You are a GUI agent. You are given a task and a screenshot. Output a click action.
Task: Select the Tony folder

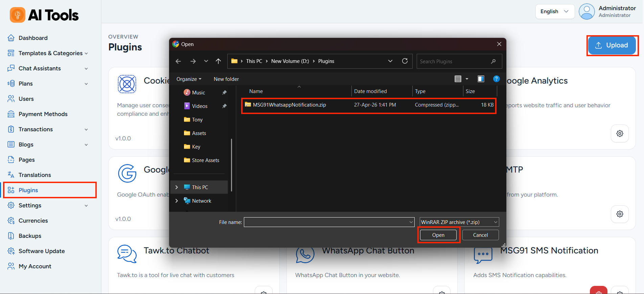(197, 119)
